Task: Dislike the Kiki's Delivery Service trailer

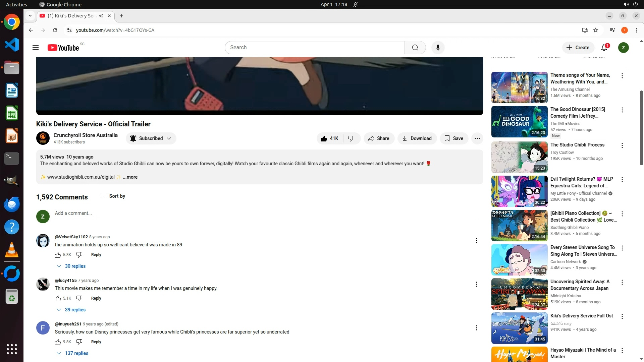Action: coord(351,138)
